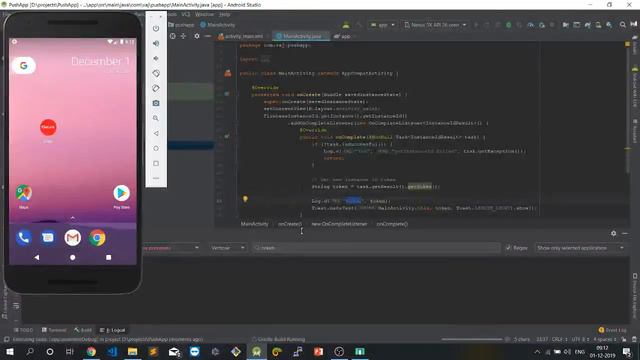
Task: Open the Gmail app in dock
Action: (x=73, y=238)
